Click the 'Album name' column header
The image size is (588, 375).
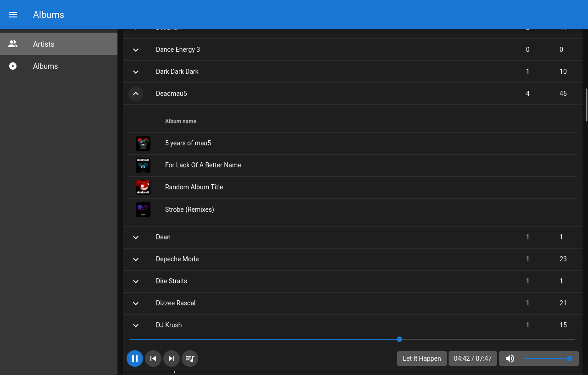181,121
